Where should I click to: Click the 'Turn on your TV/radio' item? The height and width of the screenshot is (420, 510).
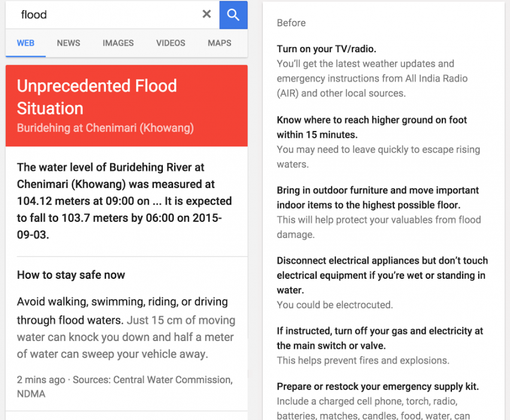click(x=326, y=49)
